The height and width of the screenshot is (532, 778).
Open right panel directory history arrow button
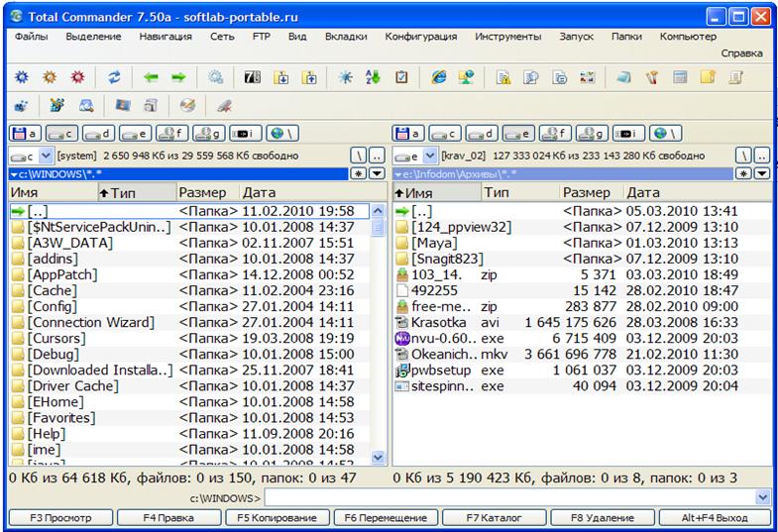pos(761,173)
